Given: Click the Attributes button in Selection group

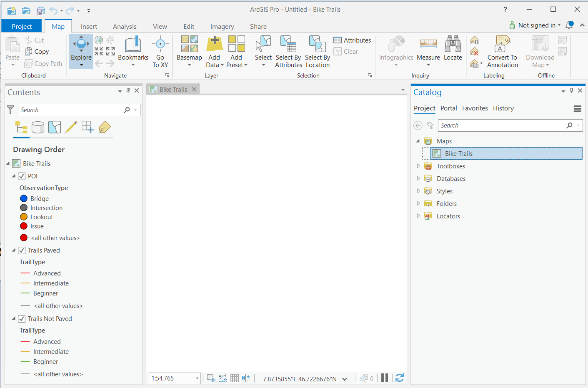Looking at the screenshot, I should click(352, 40).
